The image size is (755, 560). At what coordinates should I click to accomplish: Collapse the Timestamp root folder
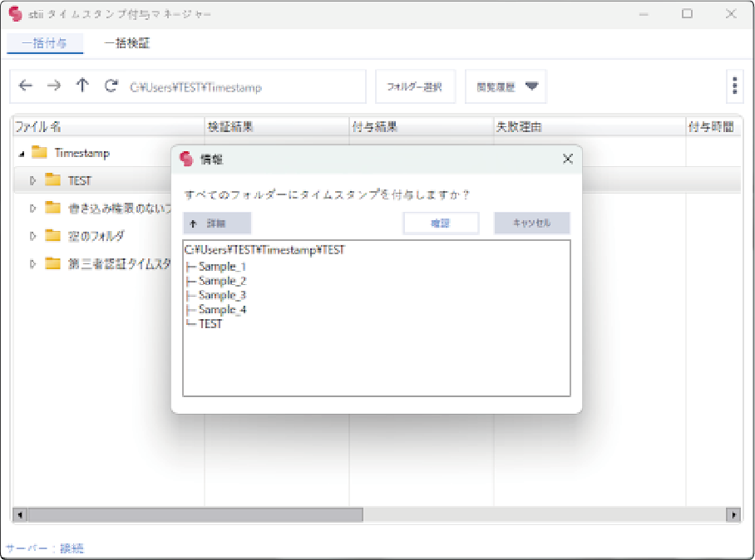pyautogui.click(x=21, y=154)
